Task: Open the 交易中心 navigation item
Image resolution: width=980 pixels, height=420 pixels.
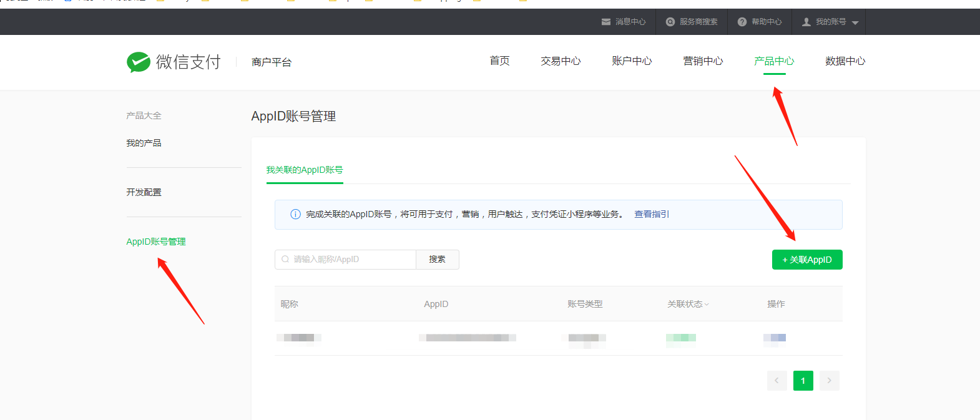Action: [561, 61]
